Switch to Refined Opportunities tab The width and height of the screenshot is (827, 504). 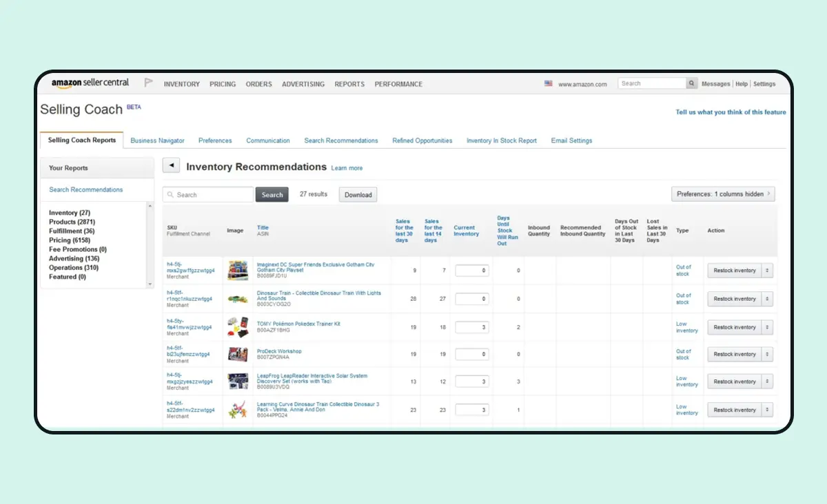[422, 140]
